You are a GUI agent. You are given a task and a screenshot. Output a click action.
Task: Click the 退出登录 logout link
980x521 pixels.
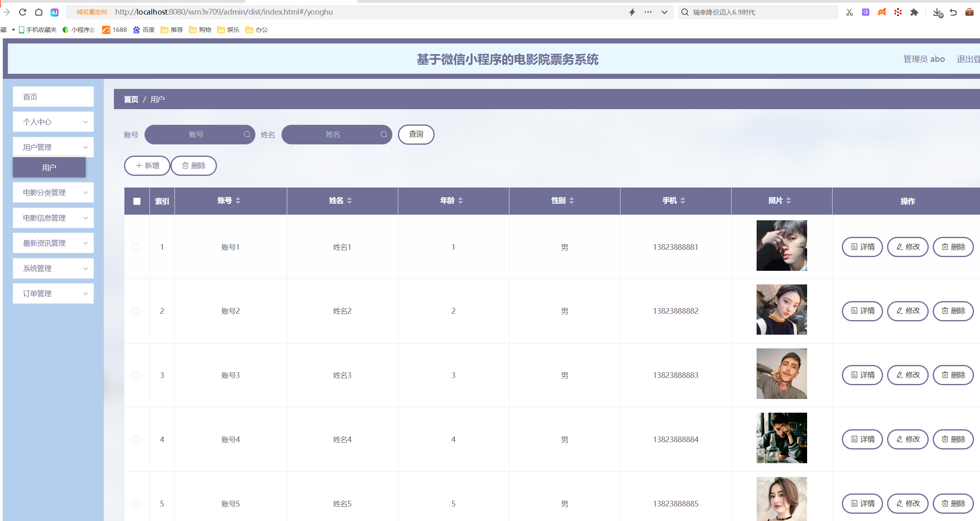(968, 59)
